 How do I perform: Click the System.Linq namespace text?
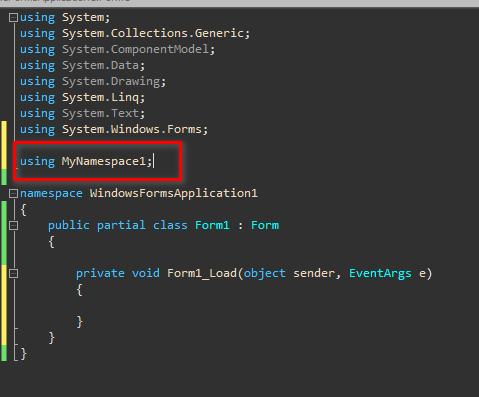tap(101, 97)
